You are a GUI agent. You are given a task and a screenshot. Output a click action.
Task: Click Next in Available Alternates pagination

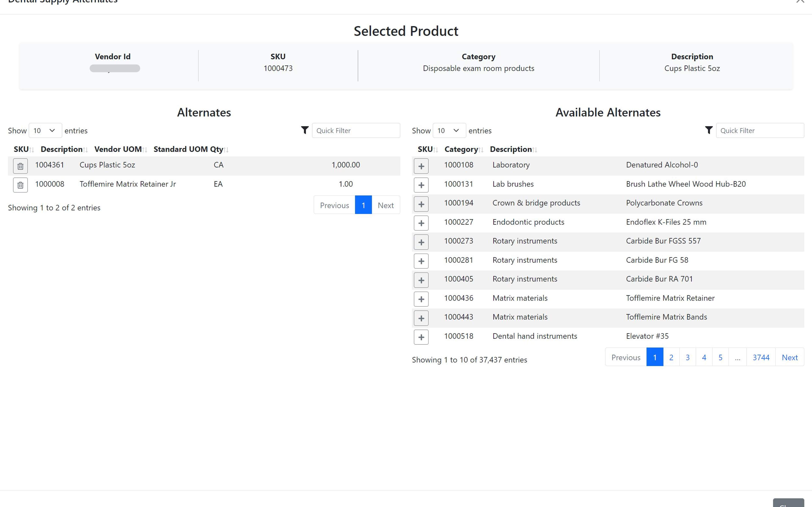[x=790, y=357]
